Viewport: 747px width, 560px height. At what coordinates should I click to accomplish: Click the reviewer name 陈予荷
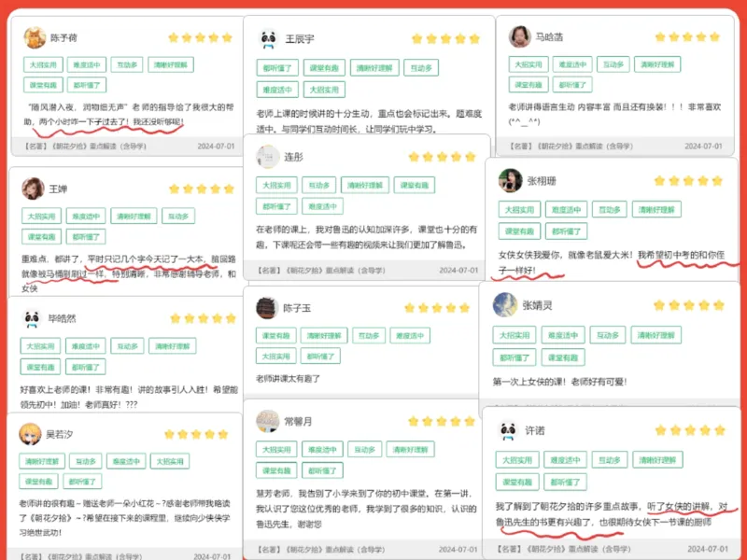[63, 37]
